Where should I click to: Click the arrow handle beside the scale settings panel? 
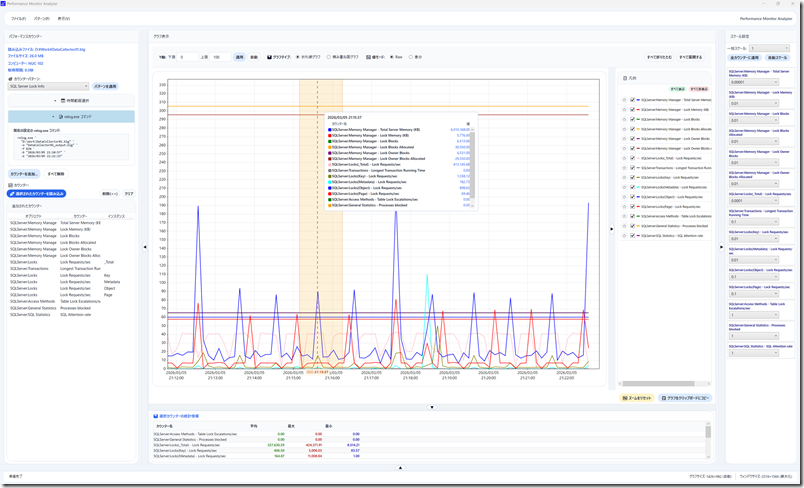(721, 247)
